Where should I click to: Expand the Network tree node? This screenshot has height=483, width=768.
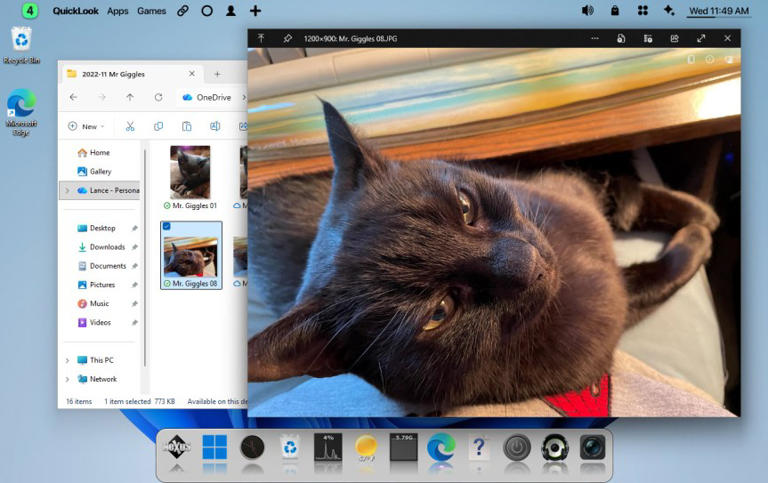pyautogui.click(x=68, y=379)
